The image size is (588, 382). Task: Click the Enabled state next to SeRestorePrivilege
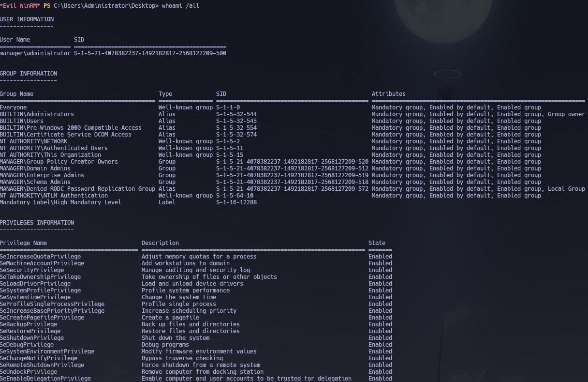pyautogui.click(x=380, y=331)
